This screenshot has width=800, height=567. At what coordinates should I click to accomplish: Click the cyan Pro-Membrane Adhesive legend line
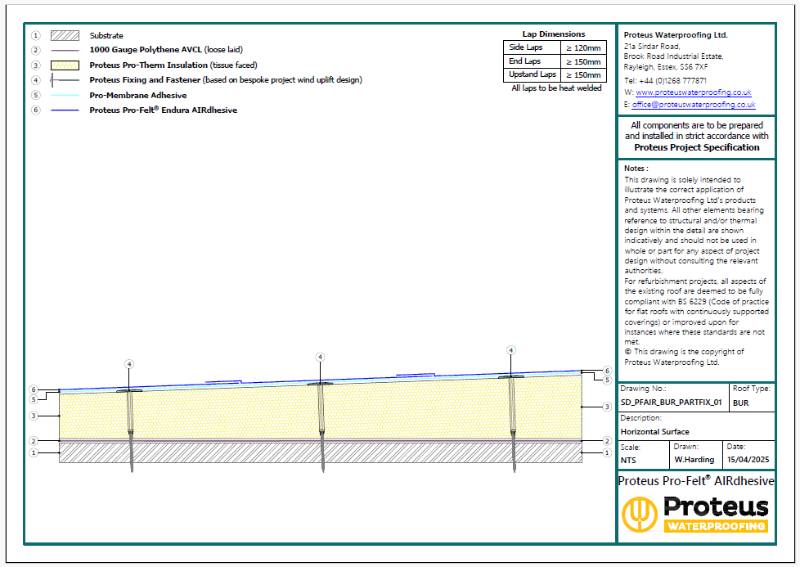pos(65,95)
